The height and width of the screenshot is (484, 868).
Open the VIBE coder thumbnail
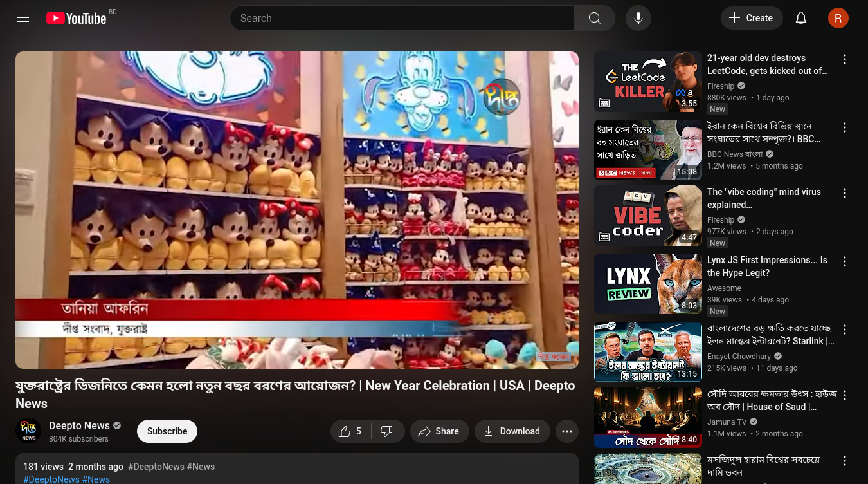point(648,216)
